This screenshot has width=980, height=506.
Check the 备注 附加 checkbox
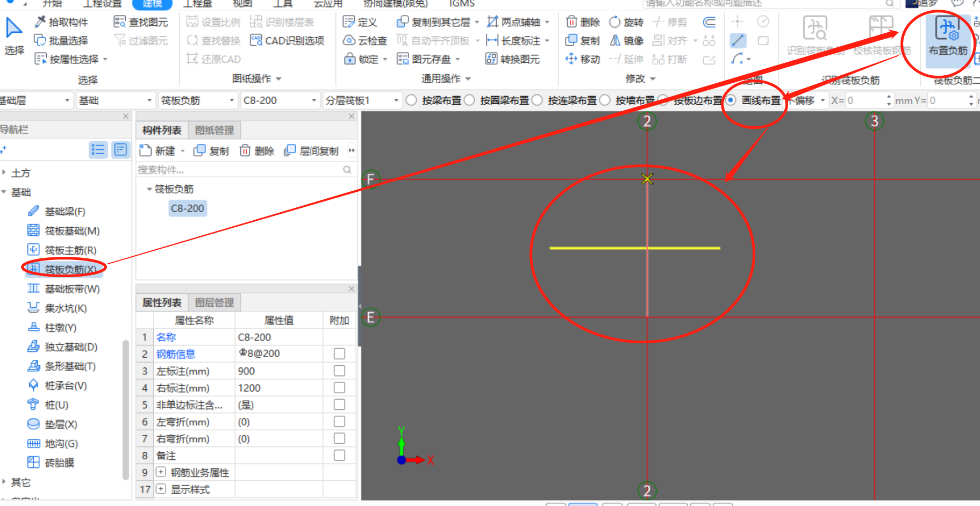click(x=339, y=456)
